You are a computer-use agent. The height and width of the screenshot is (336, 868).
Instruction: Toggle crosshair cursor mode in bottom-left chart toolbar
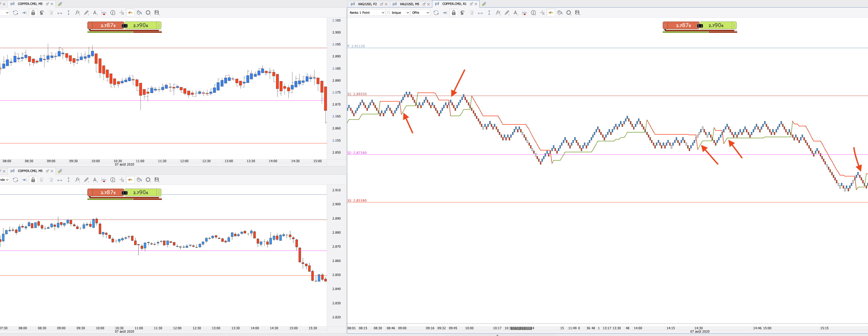pyautogui.click(x=122, y=180)
